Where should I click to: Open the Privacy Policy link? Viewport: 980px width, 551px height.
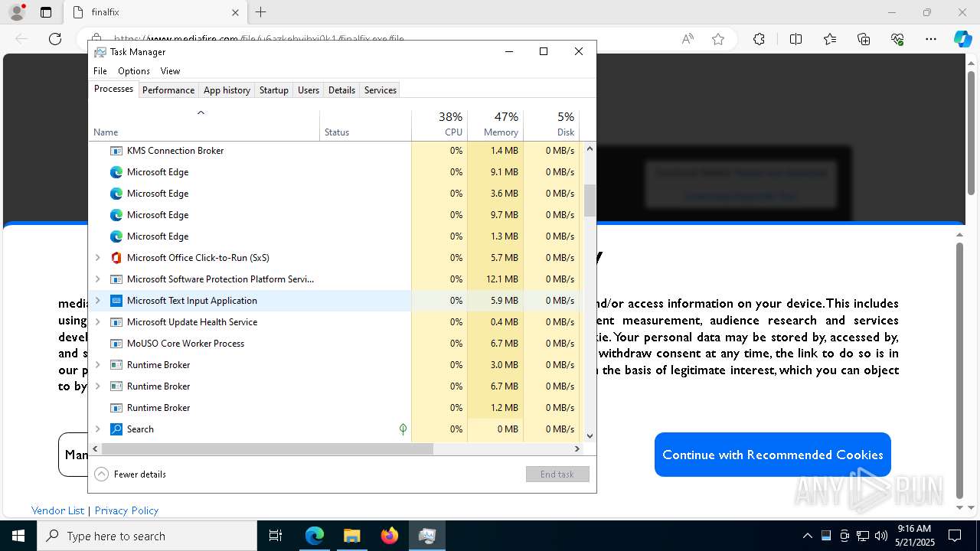coord(126,510)
